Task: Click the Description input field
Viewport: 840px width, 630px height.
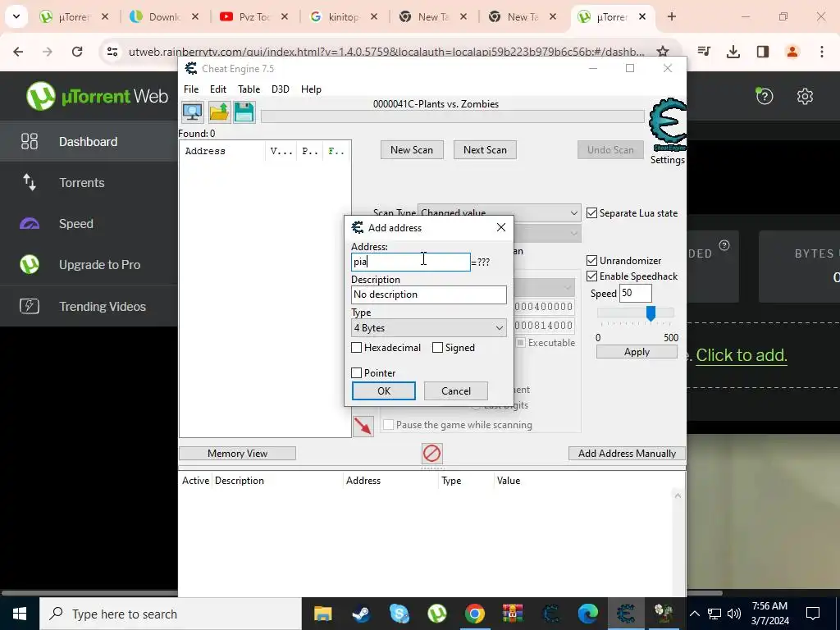Action: click(x=428, y=294)
